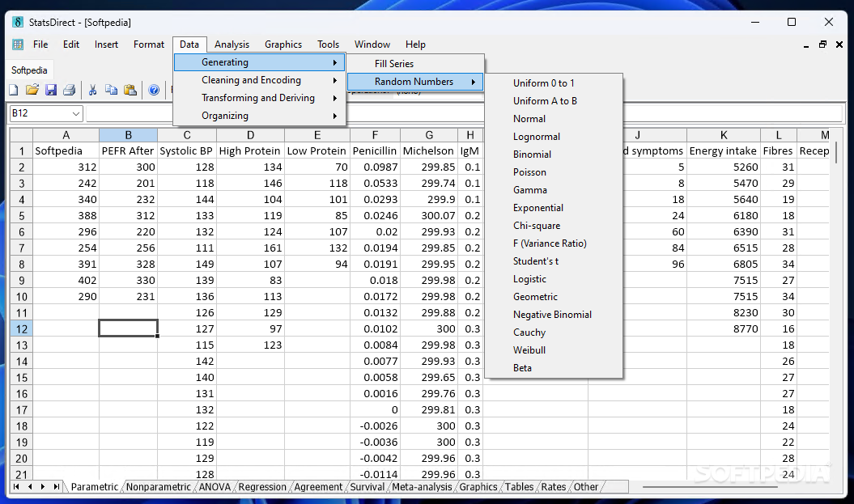The width and height of the screenshot is (854, 504).
Task: Select Uniform A to B distribution
Action: 554,101
